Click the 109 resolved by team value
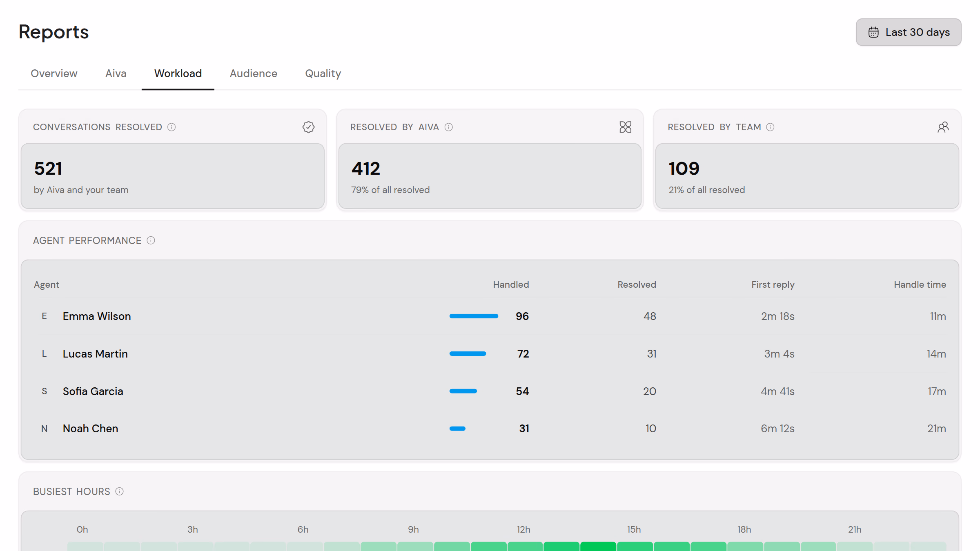The image size is (980, 551). pyautogui.click(x=684, y=169)
